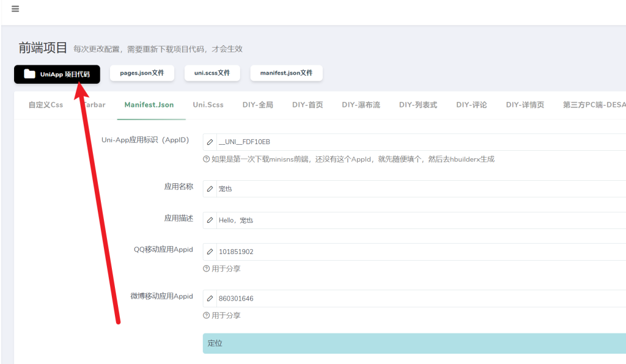Select the Uni.Scss tab
Viewport: 626px width, 364px height.
[208, 104]
